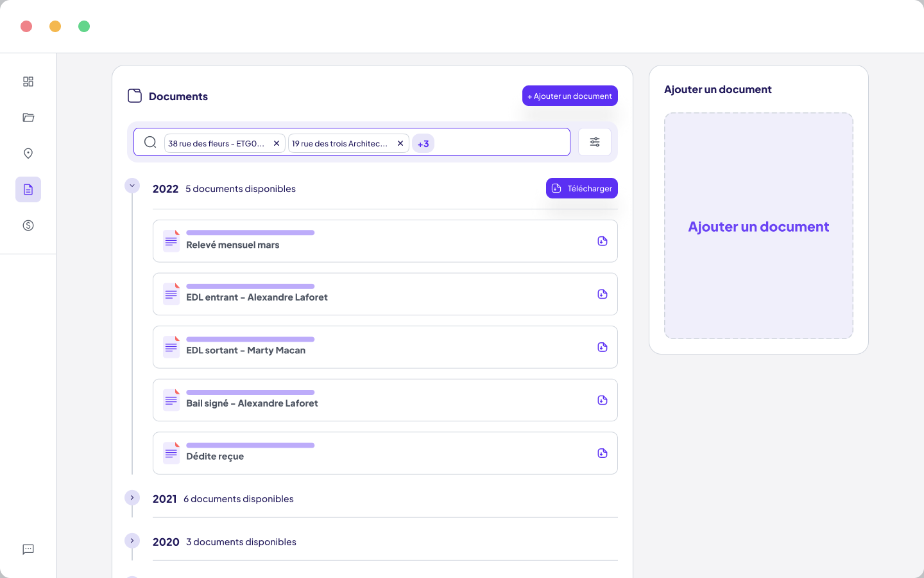Viewport: 924px width, 578px height.
Task: Open the Relevé mensuel mars document
Action: (385, 241)
